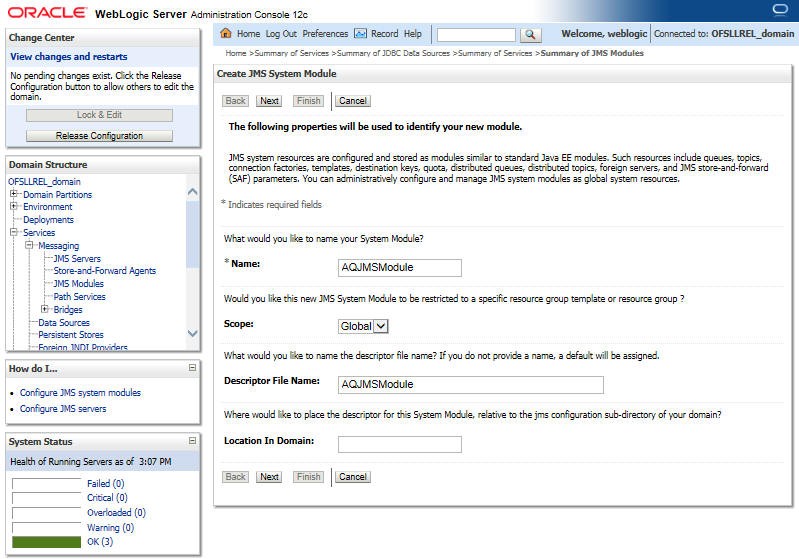The image size is (799, 559).
Task: Click the OK (3) status link
Action: point(100,542)
